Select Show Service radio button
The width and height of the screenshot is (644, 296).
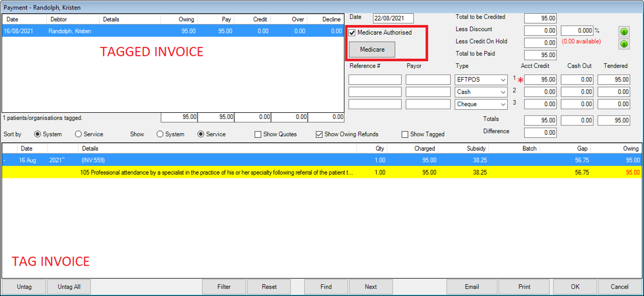coord(201,134)
